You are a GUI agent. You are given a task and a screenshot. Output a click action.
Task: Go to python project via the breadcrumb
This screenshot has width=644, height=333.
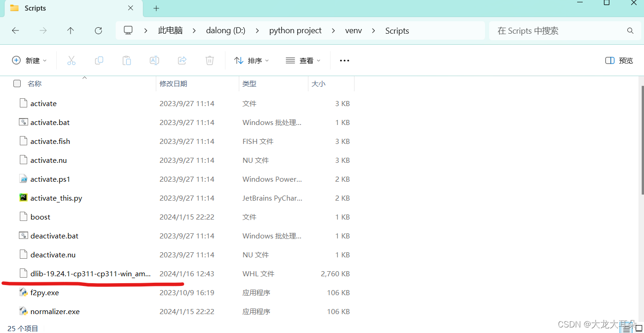coord(295,30)
